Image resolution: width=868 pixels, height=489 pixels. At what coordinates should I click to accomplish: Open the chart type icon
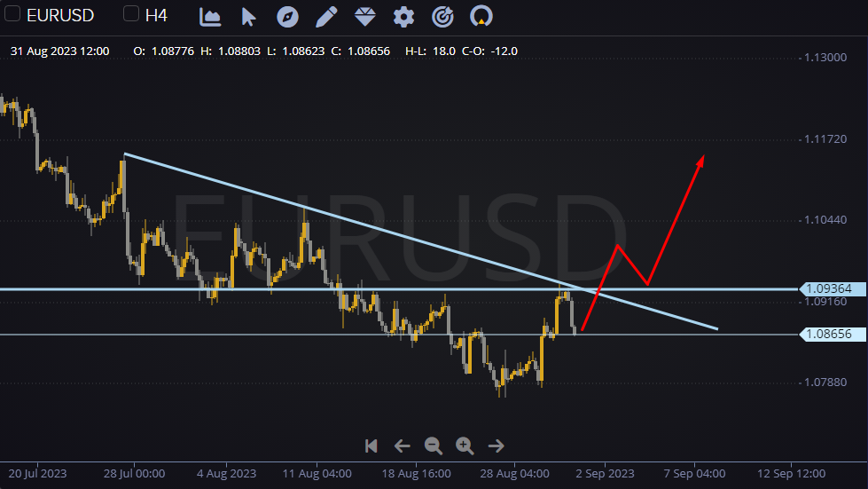click(210, 17)
